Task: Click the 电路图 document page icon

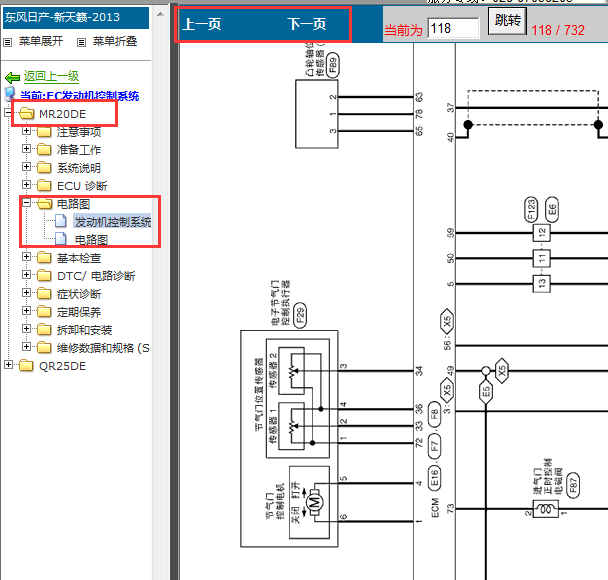Action: tap(60, 239)
